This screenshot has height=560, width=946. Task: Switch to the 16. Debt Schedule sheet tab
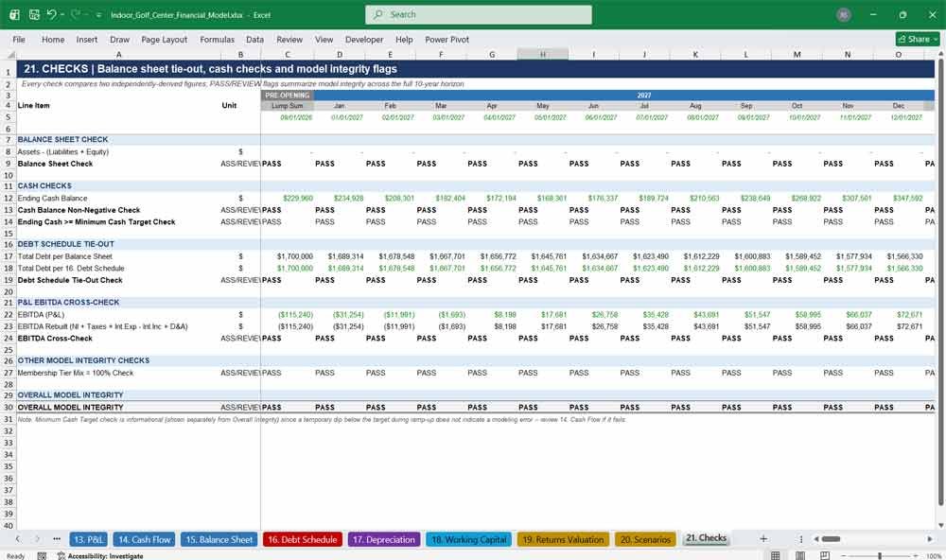pyautogui.click(x=303, y=539)
